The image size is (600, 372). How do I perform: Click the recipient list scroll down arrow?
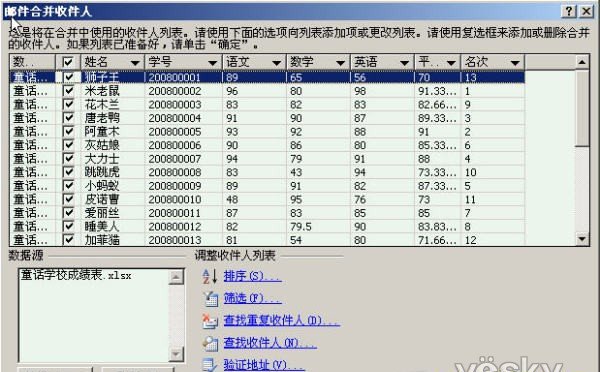[x=582, y=239]
